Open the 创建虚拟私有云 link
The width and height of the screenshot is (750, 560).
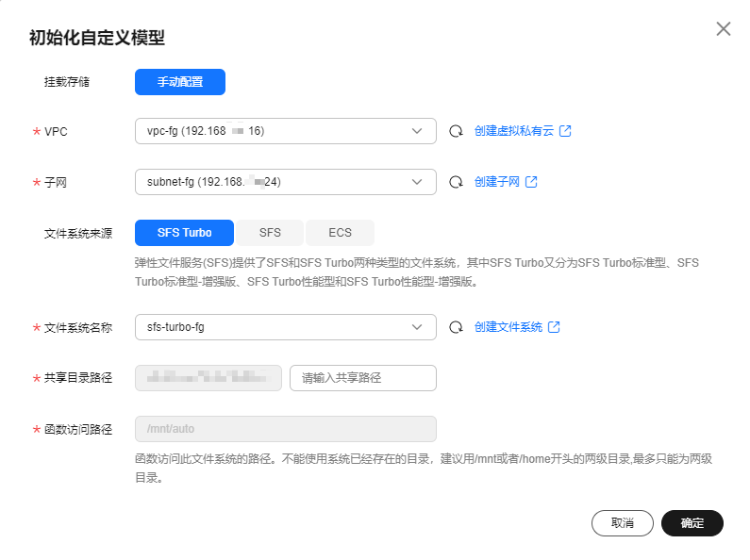coord(513,131)
